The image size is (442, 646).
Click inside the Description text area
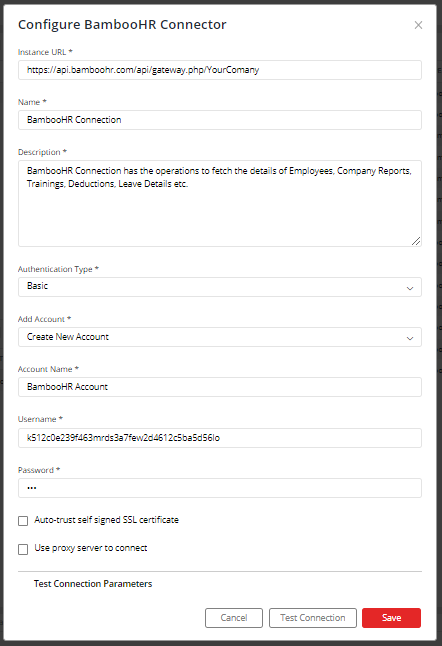pyautogui.click(x=220, y=204)
